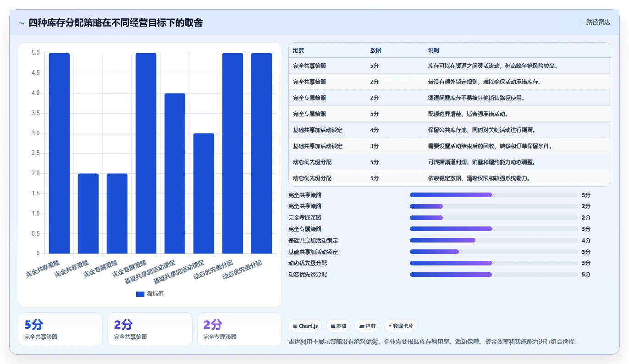Click the 2.5 tick on the y-axis

point(35,153)
